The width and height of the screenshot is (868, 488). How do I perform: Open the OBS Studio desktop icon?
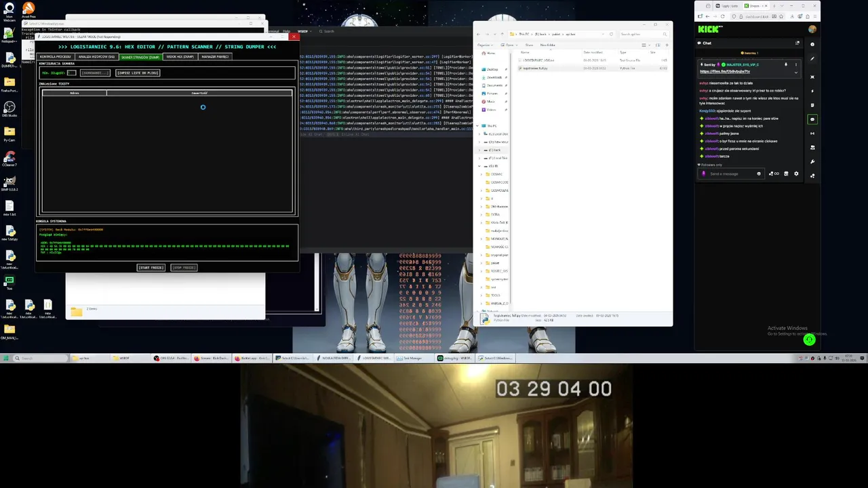pyautogui.click(x=9, y=108)
